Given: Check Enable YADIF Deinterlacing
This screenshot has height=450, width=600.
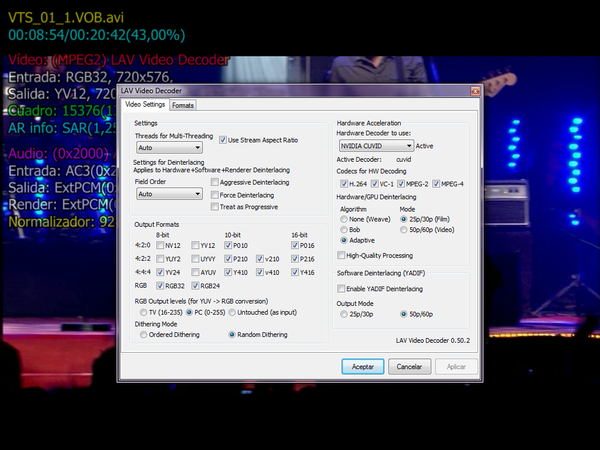Looking at the screenshot, I should (x=343, y=288).
